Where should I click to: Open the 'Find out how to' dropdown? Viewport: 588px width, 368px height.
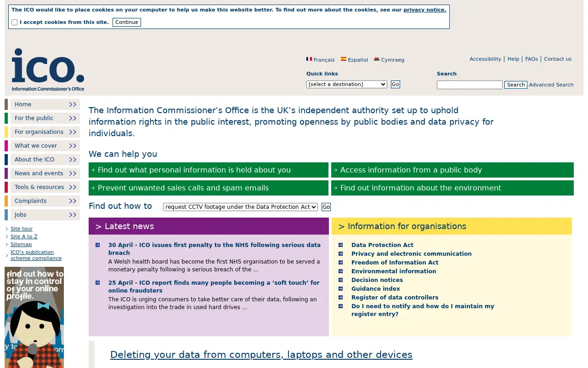click(240, 207)
